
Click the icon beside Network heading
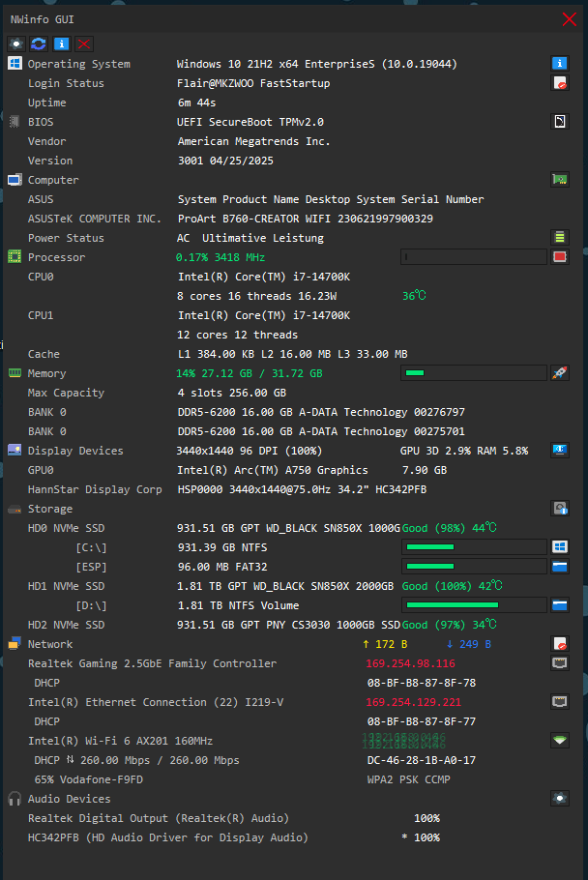(x=15, y=644)
